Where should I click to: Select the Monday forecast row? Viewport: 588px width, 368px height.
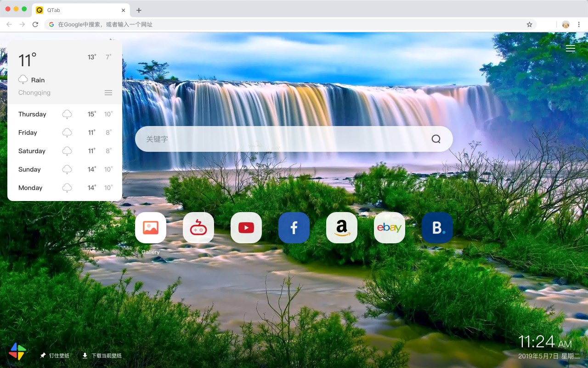pos(65,188)
